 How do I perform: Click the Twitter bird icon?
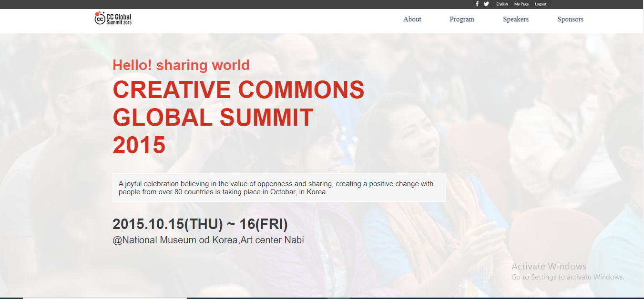pos(486,4)
